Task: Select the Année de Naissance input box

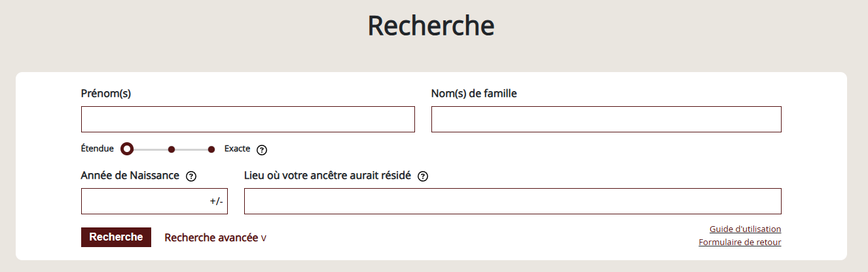Action: 154,201
